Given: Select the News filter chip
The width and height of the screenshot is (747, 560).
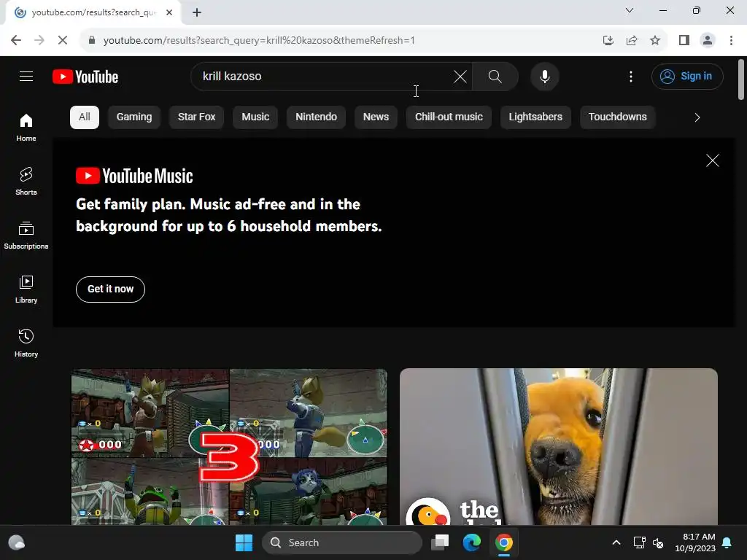Looking at the screenshot, I should (376, 117).
